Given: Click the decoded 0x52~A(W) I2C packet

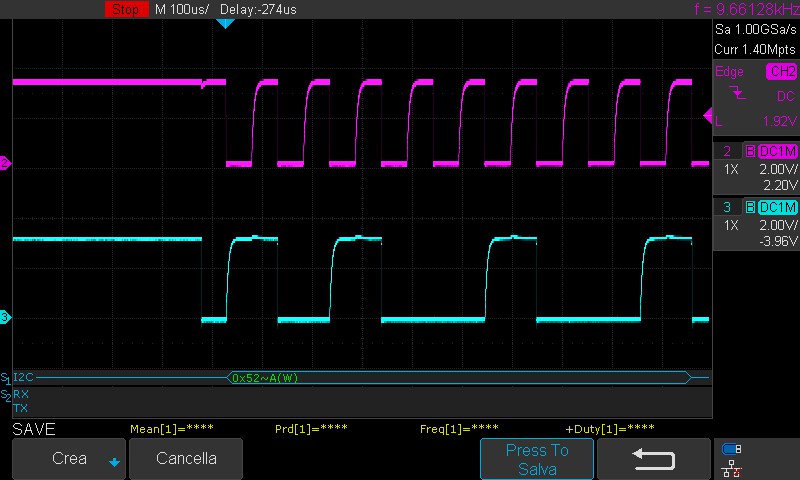Looking at the screenshot, I should click(265, 378).
